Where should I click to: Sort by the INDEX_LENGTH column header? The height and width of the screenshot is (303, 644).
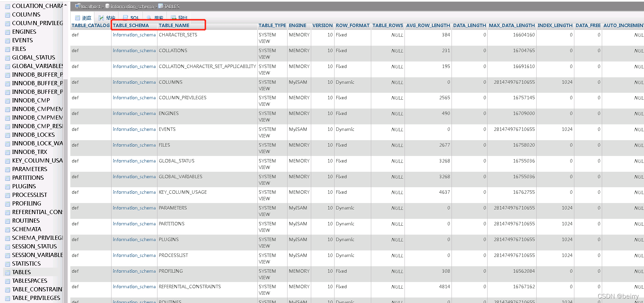(x=555, y=25)
